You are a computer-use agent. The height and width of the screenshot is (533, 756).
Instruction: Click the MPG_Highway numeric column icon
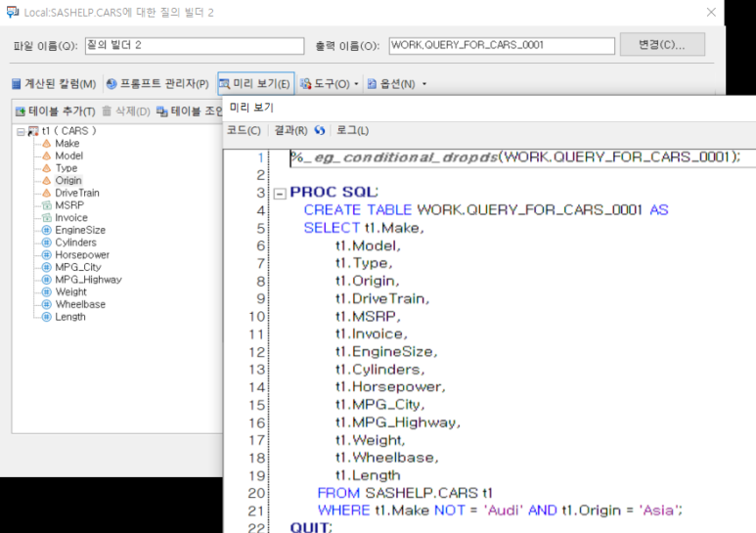coord(46,280)
